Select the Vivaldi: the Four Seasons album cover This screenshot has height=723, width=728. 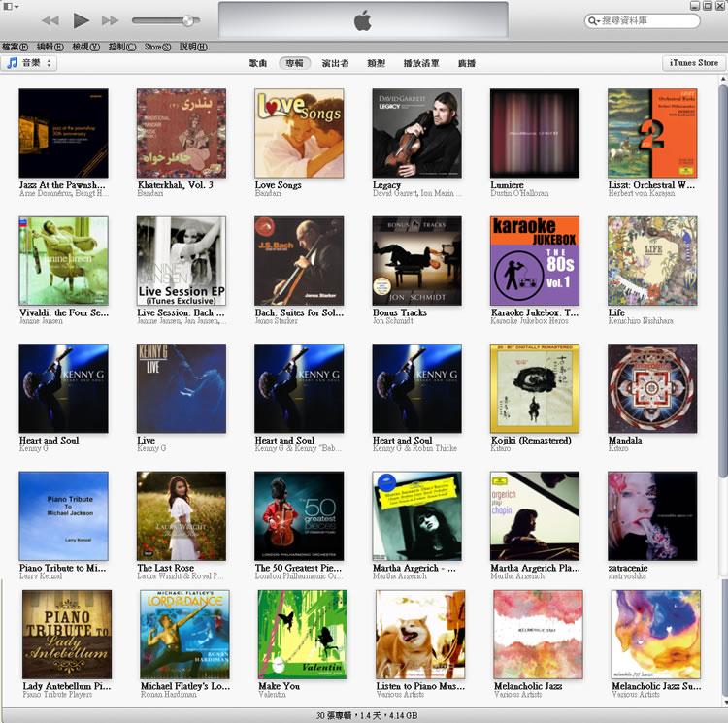click(64, 261)
